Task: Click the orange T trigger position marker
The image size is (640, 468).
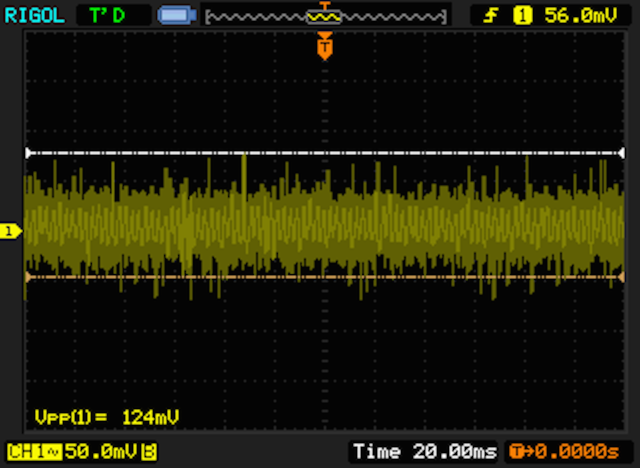Action: (x=325, y=47)
